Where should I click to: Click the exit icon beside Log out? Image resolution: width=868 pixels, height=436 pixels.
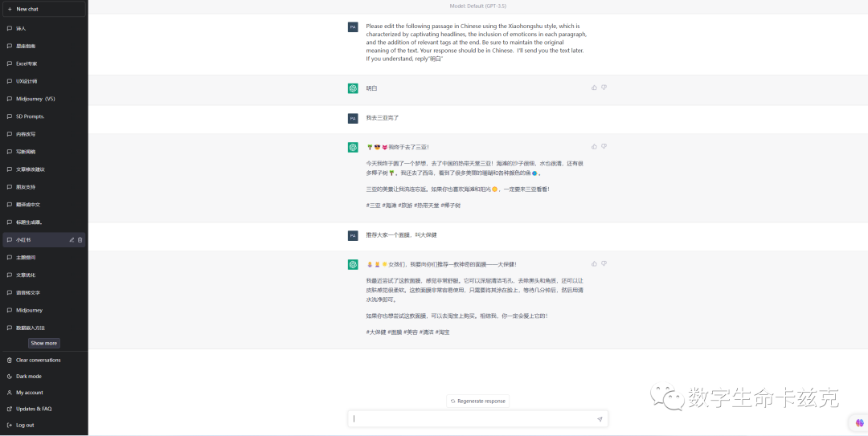10,425
